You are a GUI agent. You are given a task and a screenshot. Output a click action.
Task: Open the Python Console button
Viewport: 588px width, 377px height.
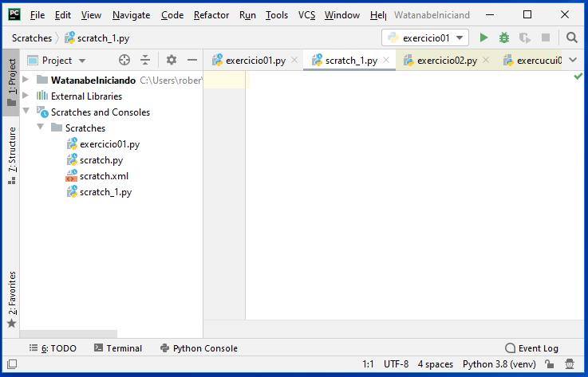pos(199,348)
